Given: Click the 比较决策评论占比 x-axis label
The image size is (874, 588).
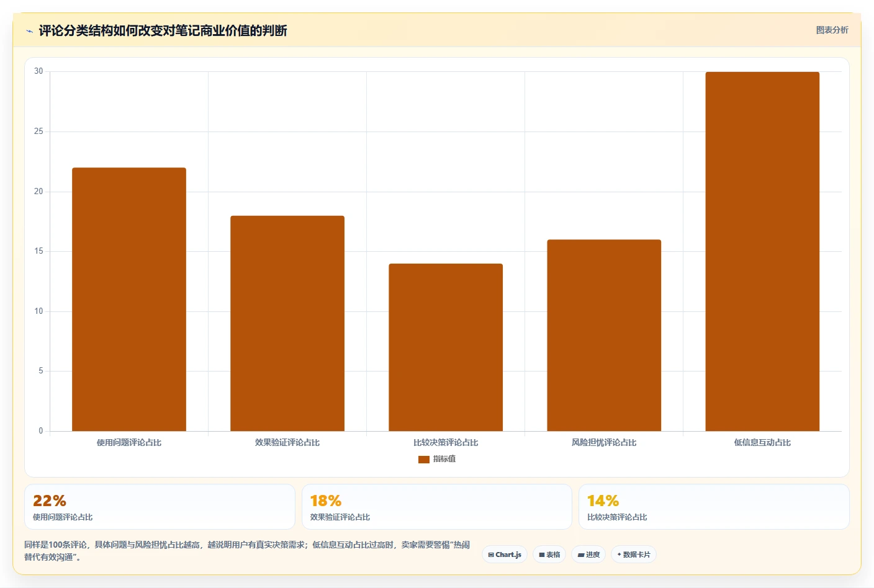Looking at the screenshot, I should click(446, 443).
